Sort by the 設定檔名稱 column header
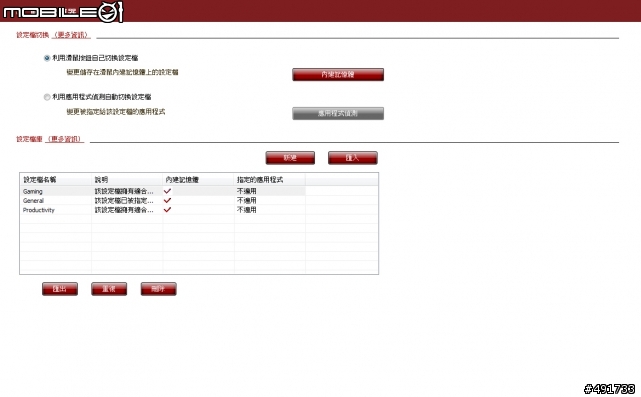 pos(56,179)
